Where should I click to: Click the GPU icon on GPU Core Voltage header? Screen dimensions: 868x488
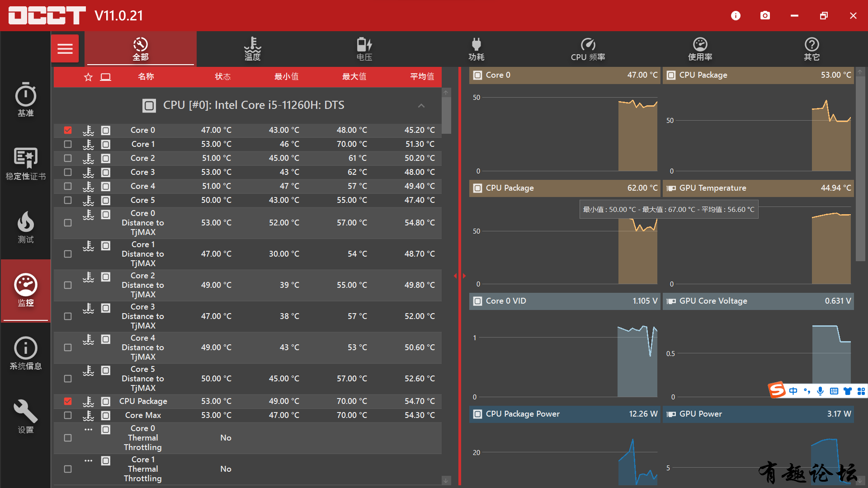[671, 301]
